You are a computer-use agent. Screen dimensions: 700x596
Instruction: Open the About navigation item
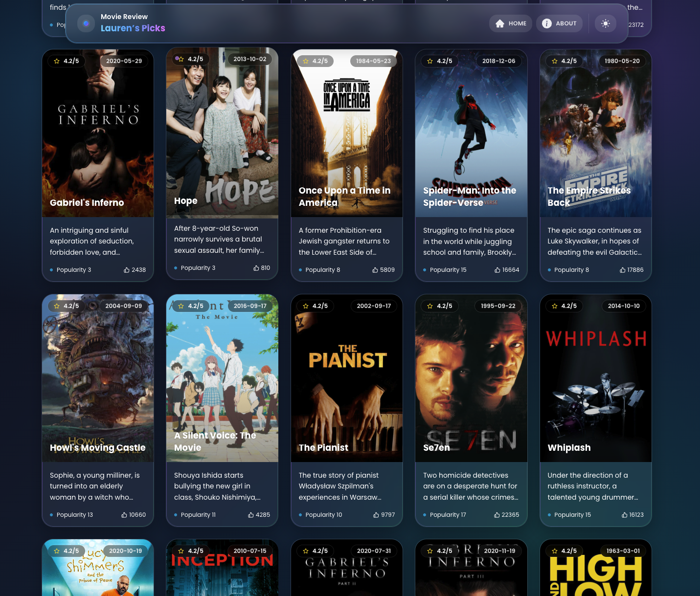pos(559,23)
